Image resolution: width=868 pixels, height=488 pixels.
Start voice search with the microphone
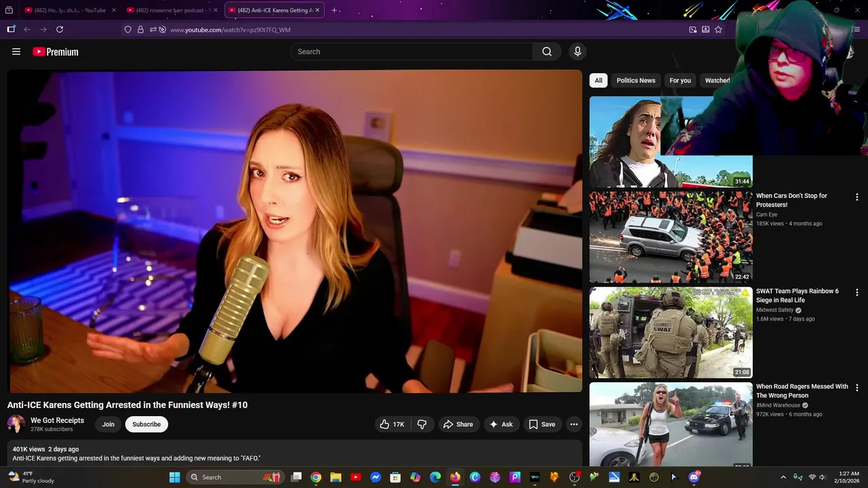[x=578, y=52]
